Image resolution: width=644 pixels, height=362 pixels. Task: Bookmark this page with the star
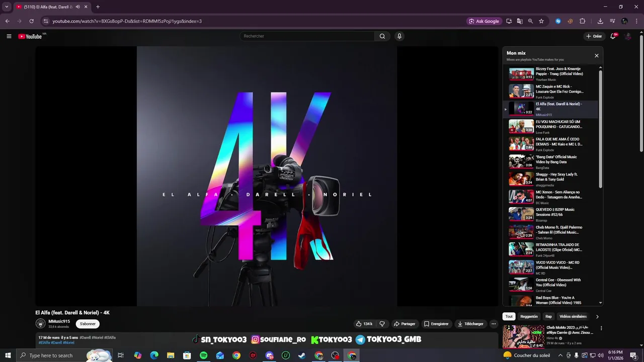(x=541, y=21)
